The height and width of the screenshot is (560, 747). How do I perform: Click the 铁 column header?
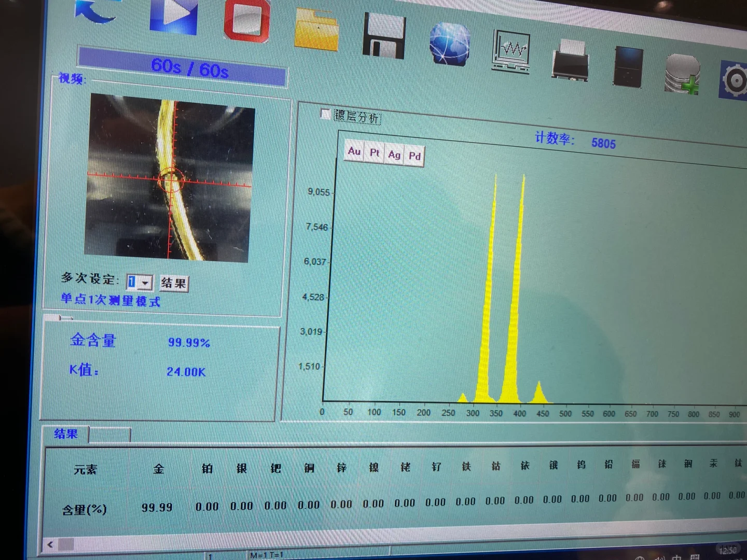point(466,467)
